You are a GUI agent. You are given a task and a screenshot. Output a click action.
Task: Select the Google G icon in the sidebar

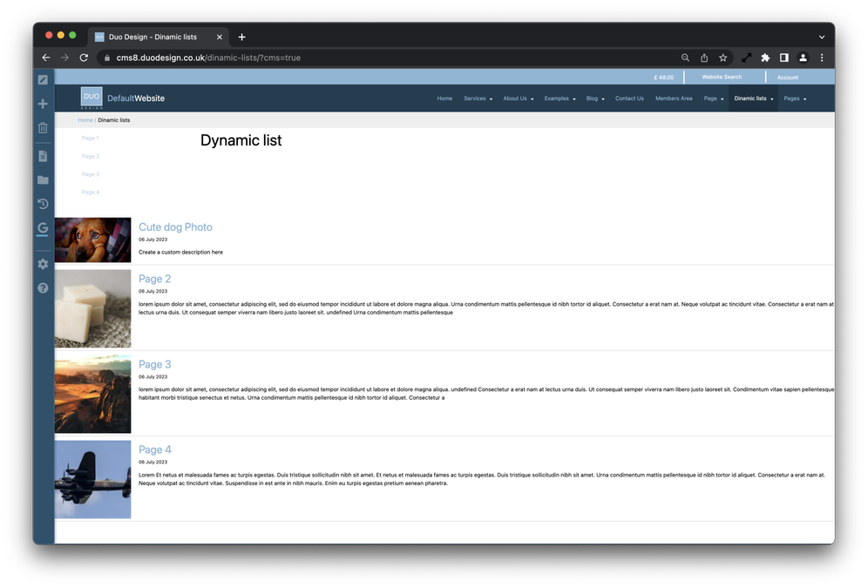click(42, 227)
